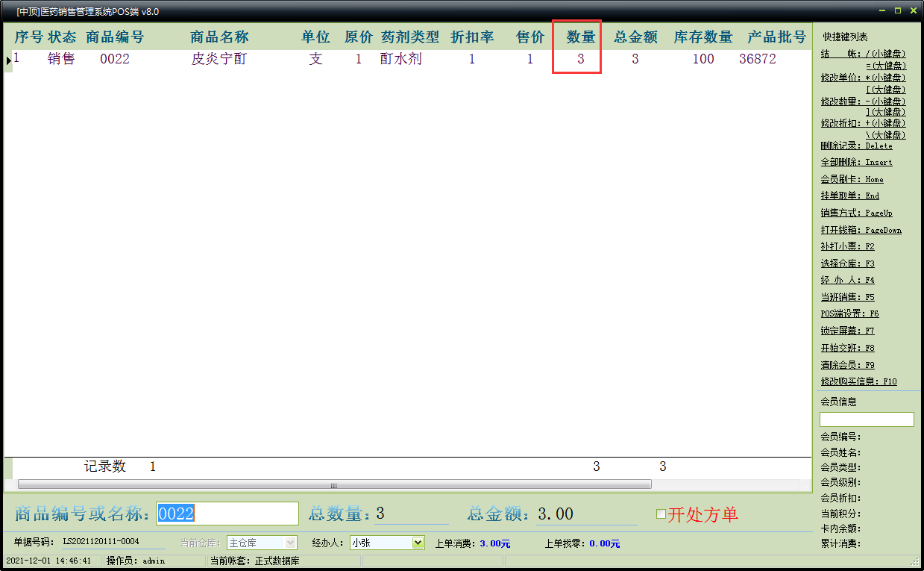Screen dimensions: 924x571
Task: Click the order number LS2021120111-0004
Action: click(x=101, y=542)
